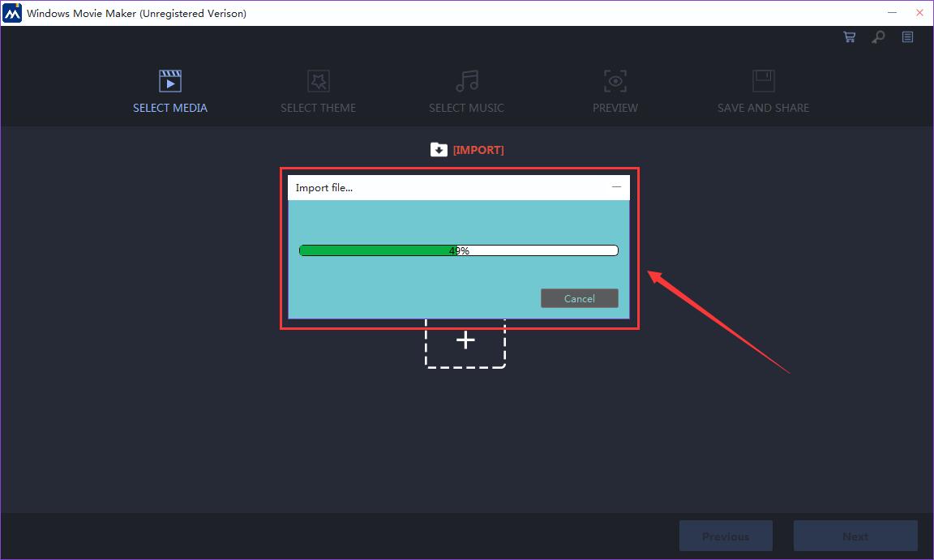934x560 pixels.
Task: Click the [IMPORT] link
Action: click(x=478, y=150)
